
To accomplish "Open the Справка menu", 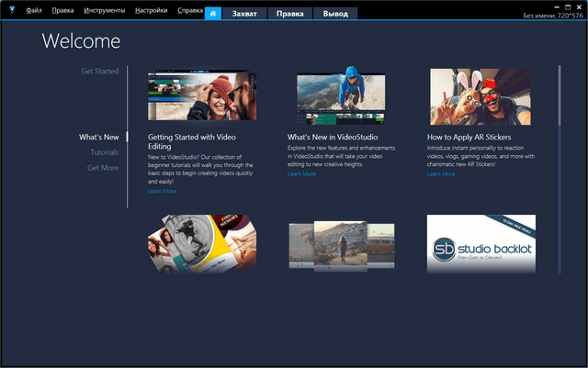I will pos(189,10).
